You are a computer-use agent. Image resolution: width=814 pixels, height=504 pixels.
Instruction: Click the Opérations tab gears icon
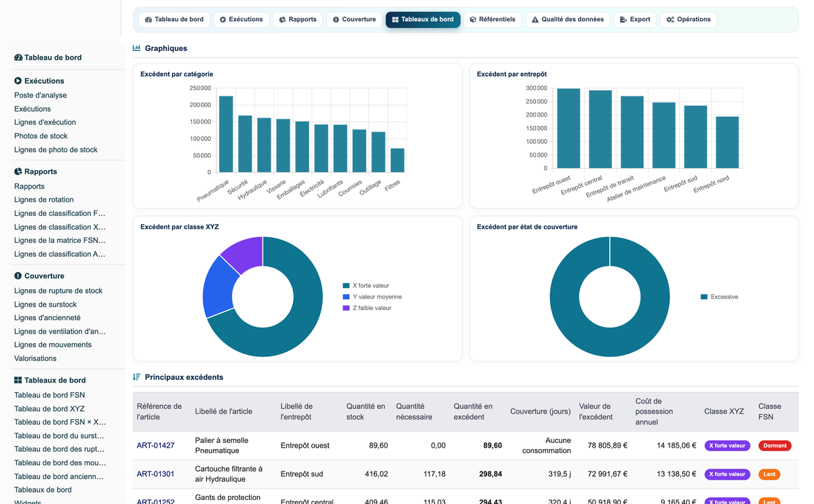pyautogui.click(x=670, y=20)
